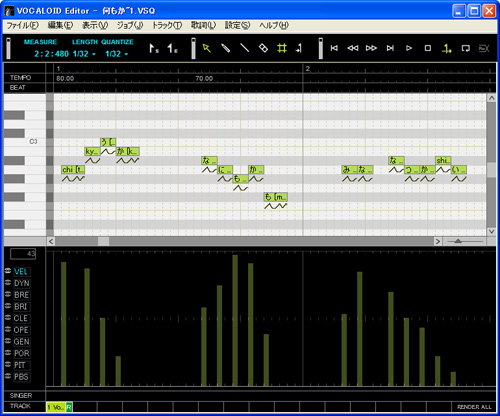Click the green R render button
Viewport: 500px width, 416px height.
tap(69, 407)
